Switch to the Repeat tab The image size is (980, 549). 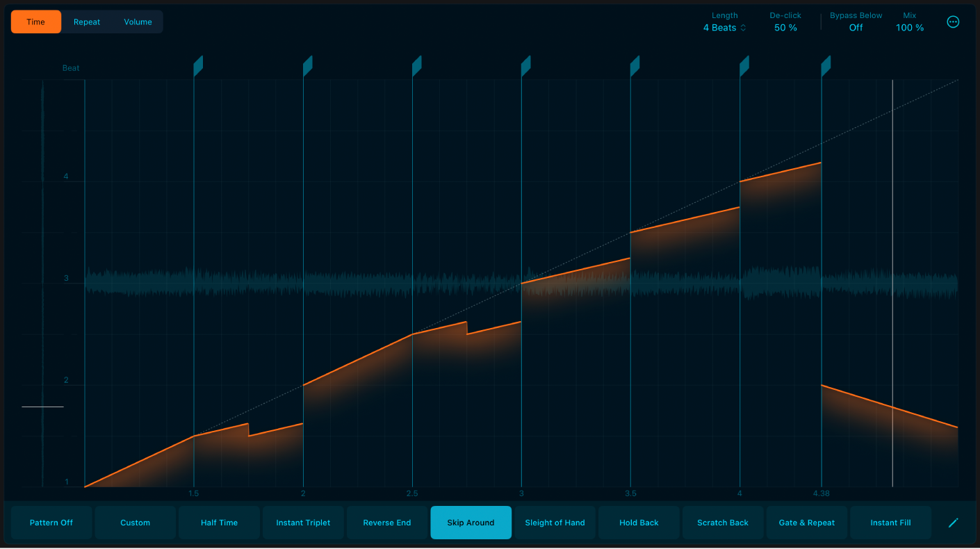87,22
